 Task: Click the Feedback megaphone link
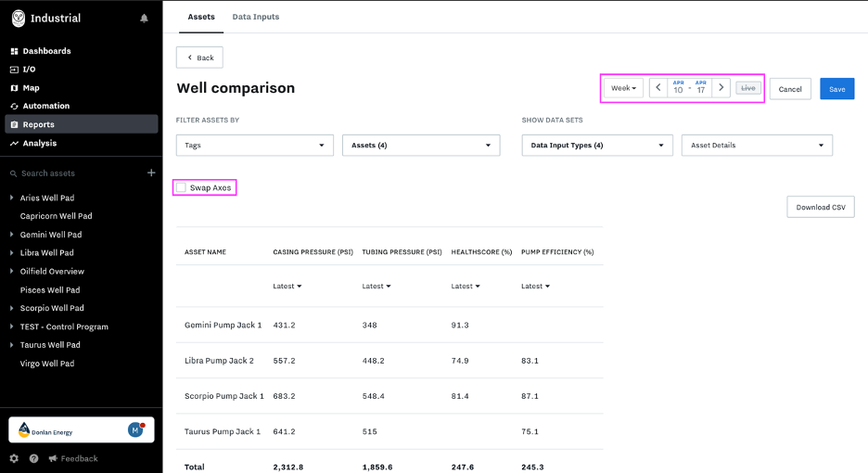point(73,458)
